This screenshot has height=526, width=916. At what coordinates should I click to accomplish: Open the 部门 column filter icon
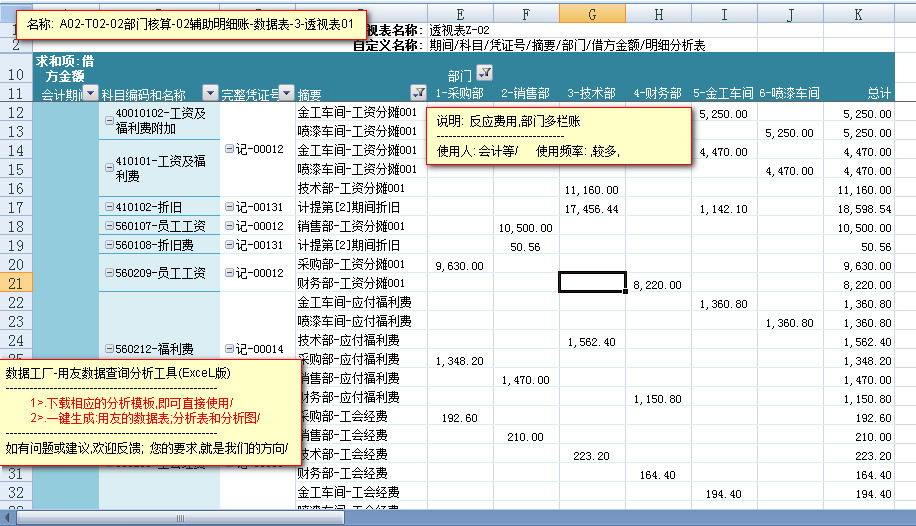click(485, 72)
